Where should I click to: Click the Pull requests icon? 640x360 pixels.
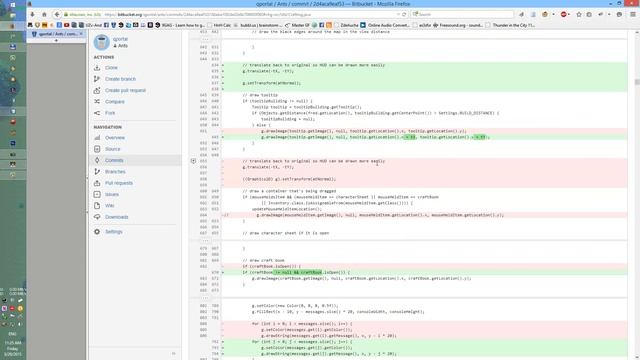(97, 183)
